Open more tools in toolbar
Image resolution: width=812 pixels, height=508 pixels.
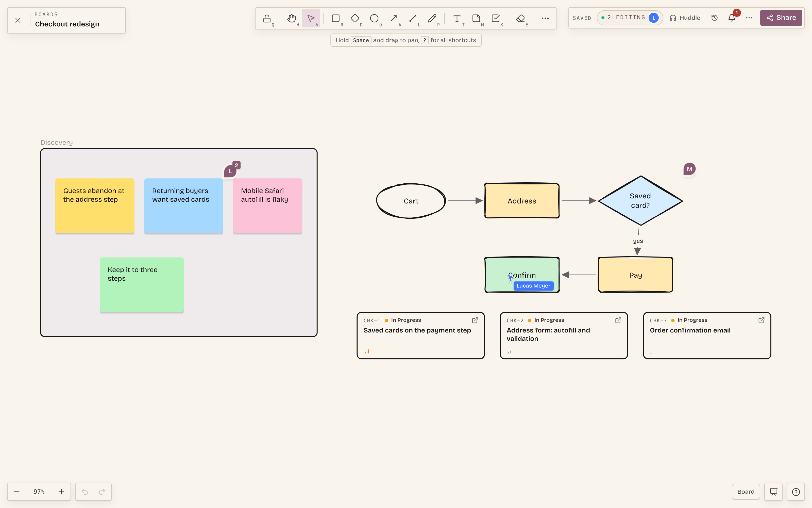545,18
